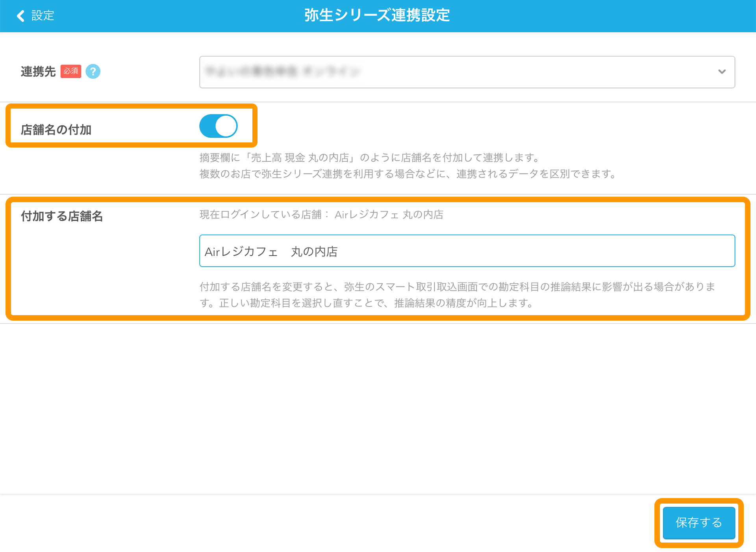Screen dimensions: 756x552
Task: Click the 付加する店舗名 label
Action: [x=62, y=216]
